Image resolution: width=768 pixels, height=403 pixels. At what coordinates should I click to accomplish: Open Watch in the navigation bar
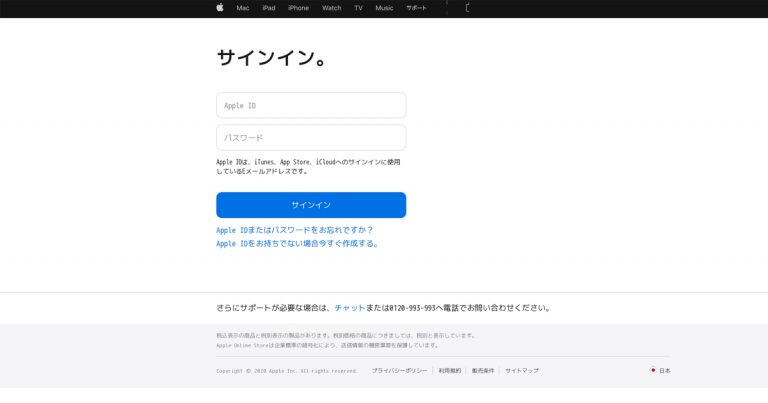coord(331,8)
